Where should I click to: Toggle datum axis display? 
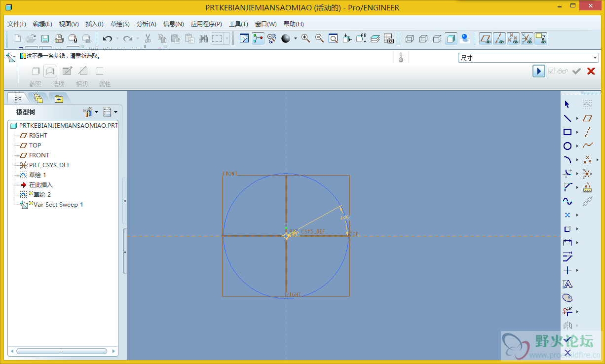500,38
